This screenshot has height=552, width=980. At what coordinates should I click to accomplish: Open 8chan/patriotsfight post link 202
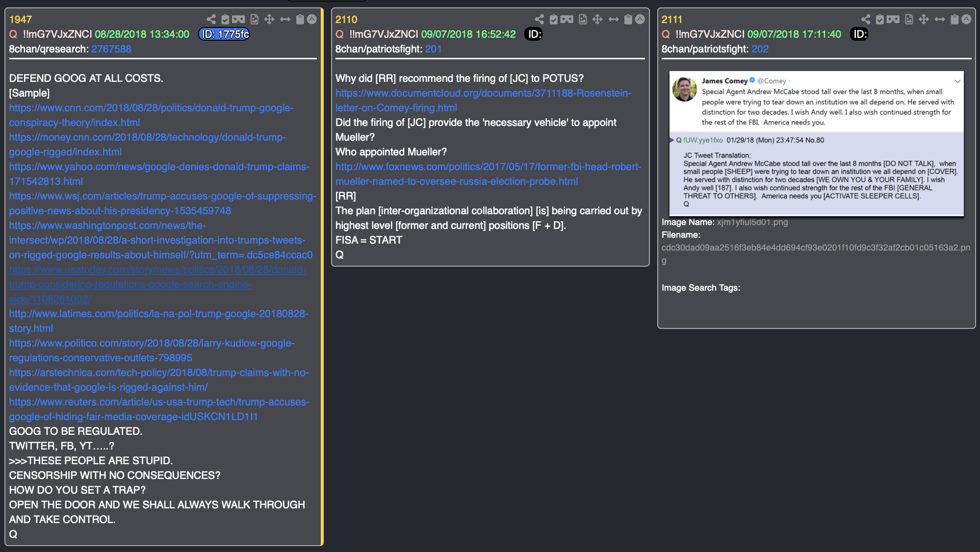tap(760, 49)
